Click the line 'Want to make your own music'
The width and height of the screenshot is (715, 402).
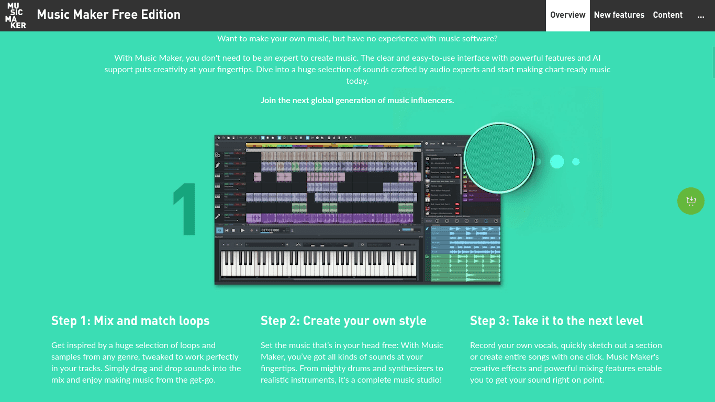[x=357, y=39]
